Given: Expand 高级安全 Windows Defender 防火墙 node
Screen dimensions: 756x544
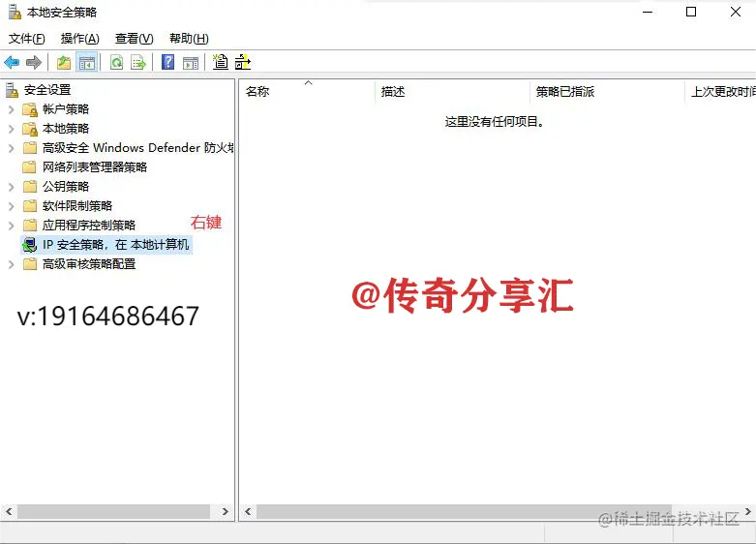Looking at the screenshot, I should (x=11, y=148).
